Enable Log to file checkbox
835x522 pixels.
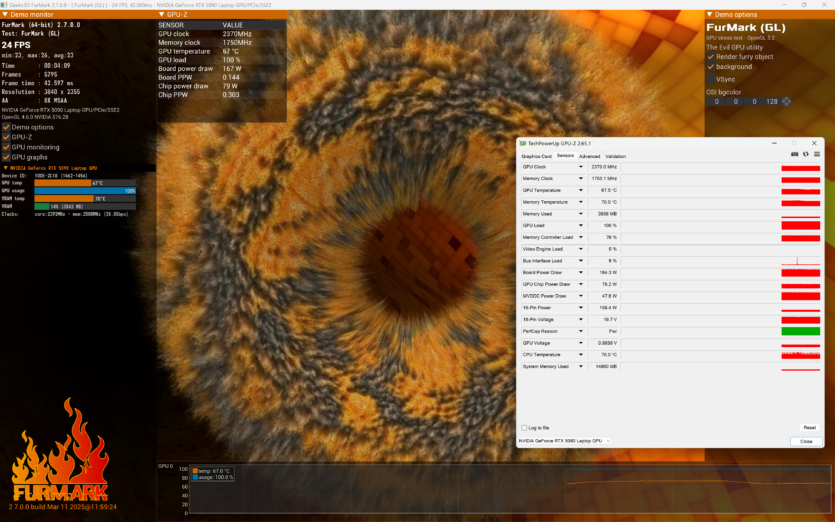(525, 428)
